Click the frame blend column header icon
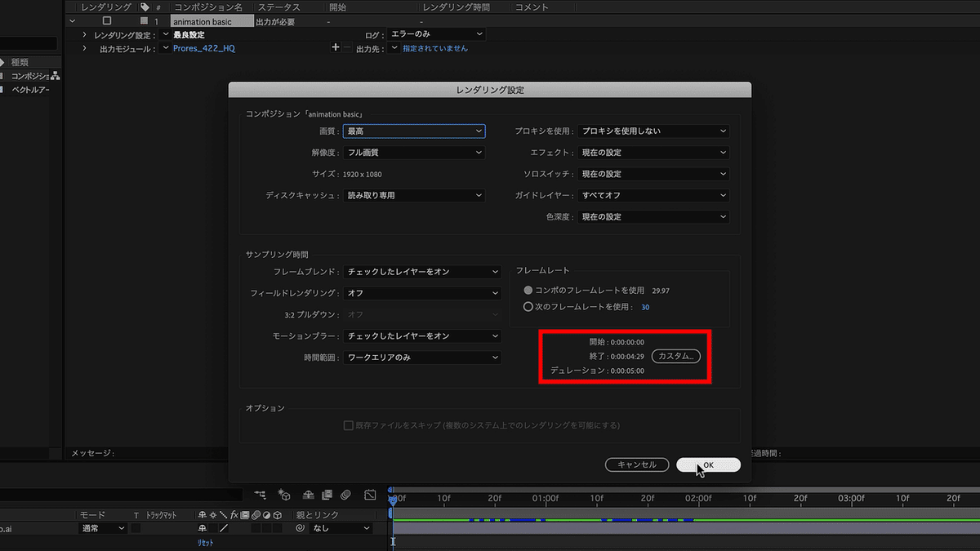980x551 pixels. pyautogui.click(x=244, y=515)
